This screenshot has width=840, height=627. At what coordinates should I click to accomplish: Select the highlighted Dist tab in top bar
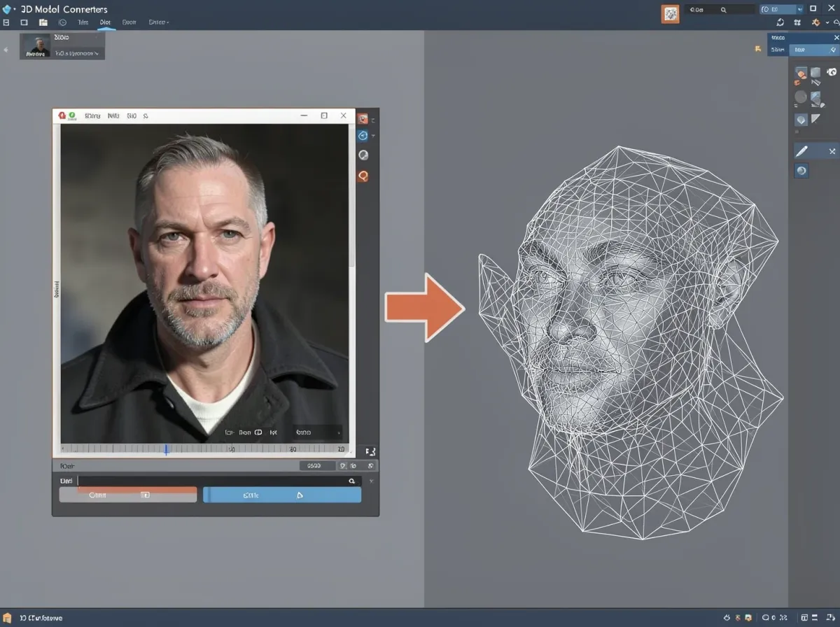pos(106,22)
